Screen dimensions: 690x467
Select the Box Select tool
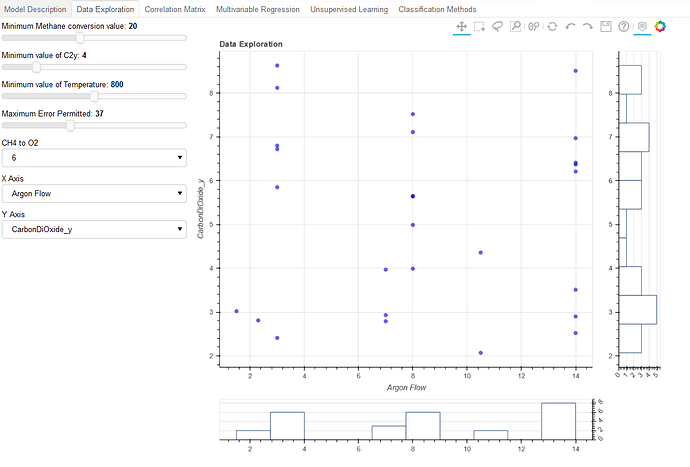[479, 26]
